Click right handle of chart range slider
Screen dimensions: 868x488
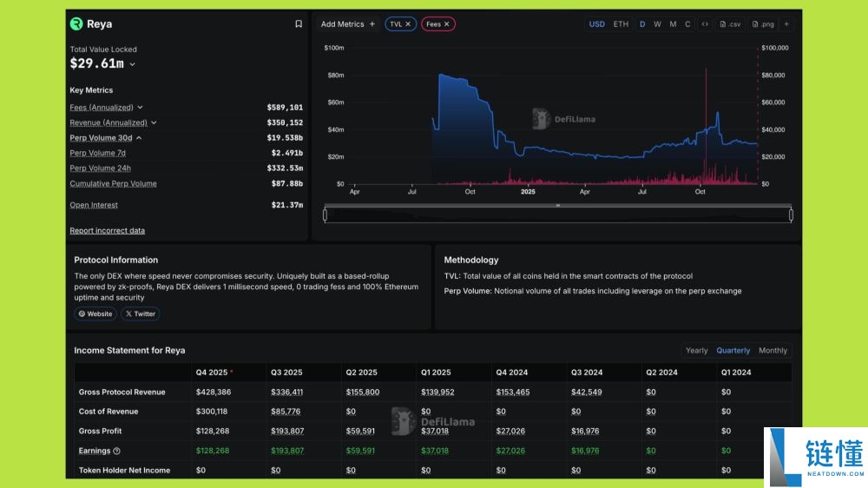791,214
